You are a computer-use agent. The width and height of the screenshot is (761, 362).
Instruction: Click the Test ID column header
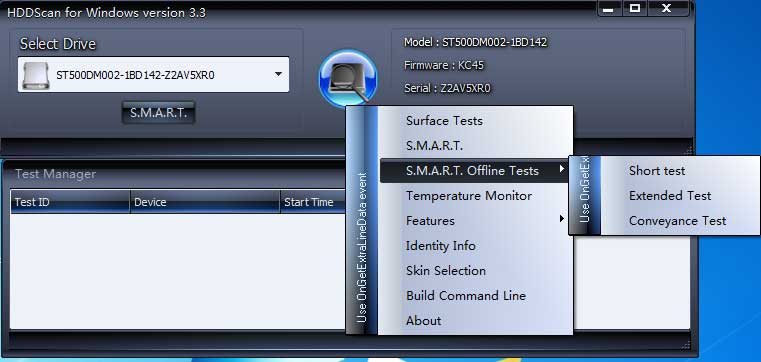pos(70,202)
